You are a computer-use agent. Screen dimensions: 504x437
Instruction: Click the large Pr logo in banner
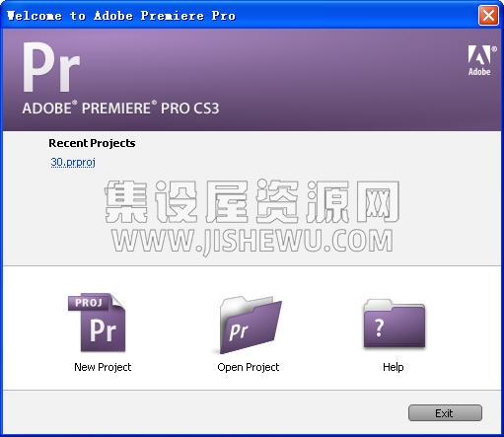51,67
